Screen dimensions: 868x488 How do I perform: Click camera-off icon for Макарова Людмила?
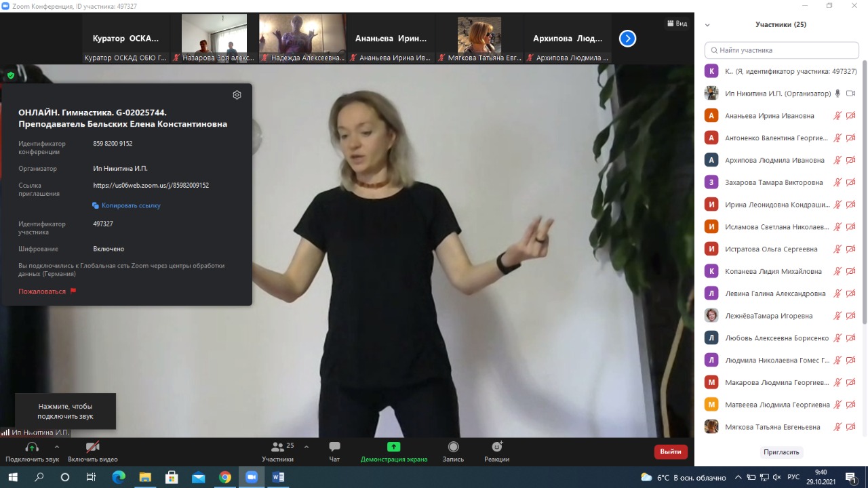(850, 382)
